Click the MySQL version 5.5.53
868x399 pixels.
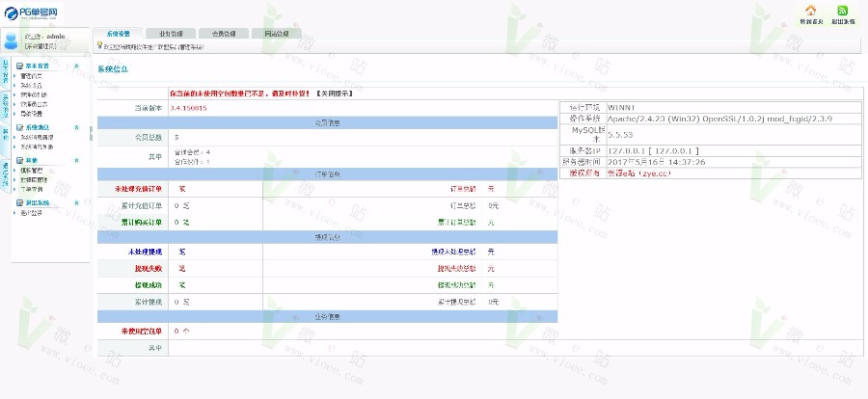pyautogui.click(x=620, y=135)
